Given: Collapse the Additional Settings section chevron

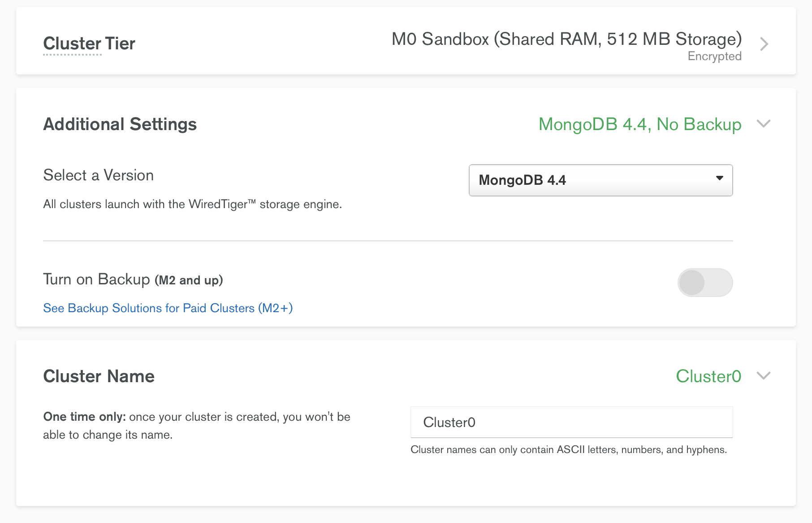Looking at the screenshot, I should click(764, 123).
